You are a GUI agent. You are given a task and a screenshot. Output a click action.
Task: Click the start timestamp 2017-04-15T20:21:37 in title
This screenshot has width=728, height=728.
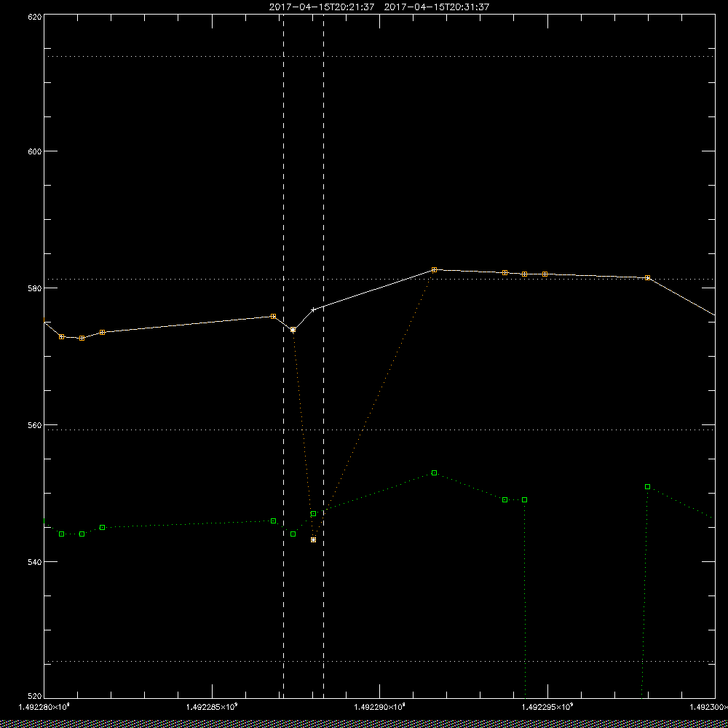point(321,7)
